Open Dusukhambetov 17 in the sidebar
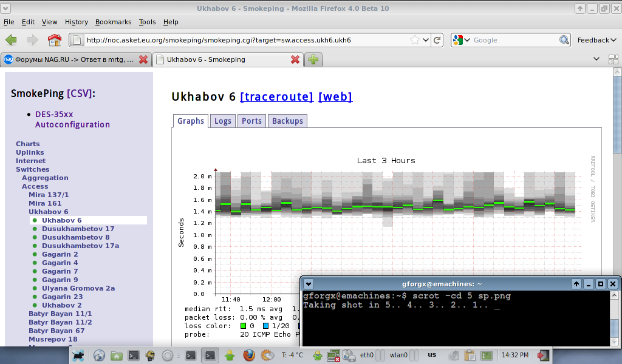 click(x=78, y=229)
